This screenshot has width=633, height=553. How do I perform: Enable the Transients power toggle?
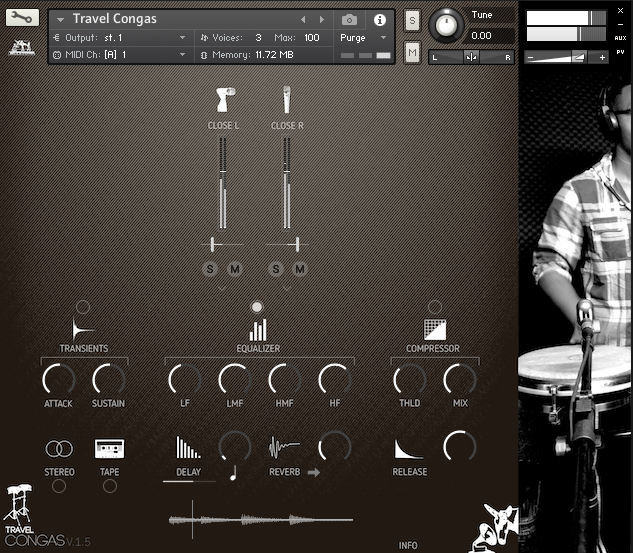83,307
